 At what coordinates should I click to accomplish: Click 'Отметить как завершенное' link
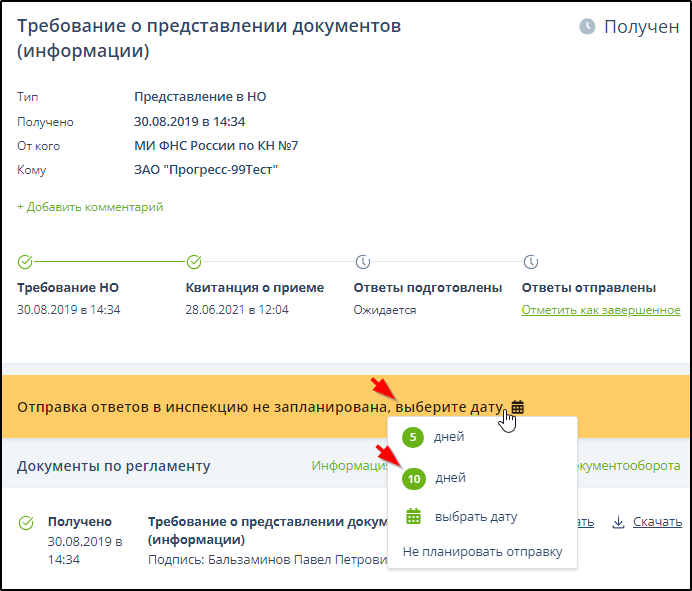[x=601, y=310]
